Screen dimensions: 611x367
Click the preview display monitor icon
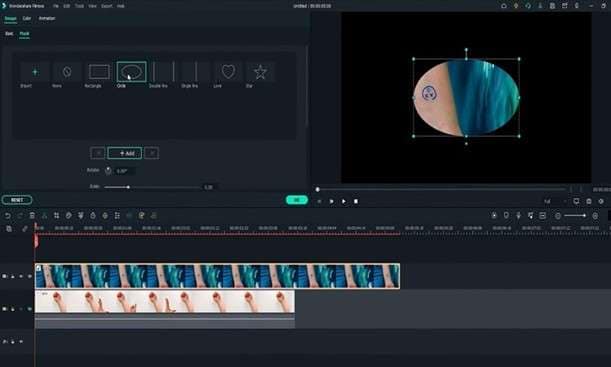click(576, 201)
